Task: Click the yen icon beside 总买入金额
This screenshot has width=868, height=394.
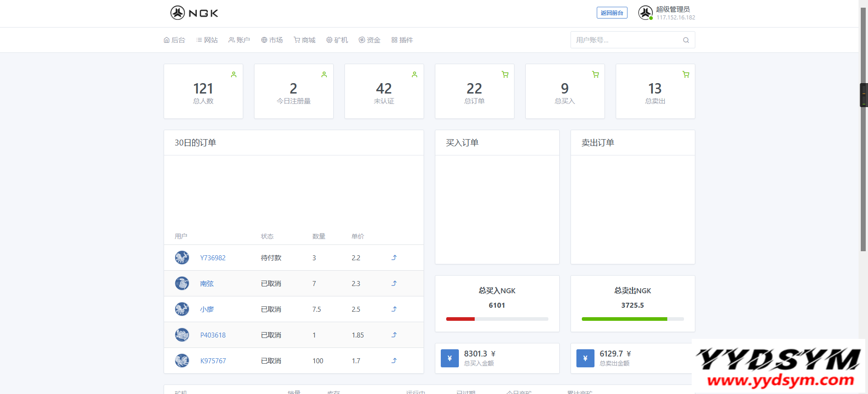Action: (x=449, y=358)
